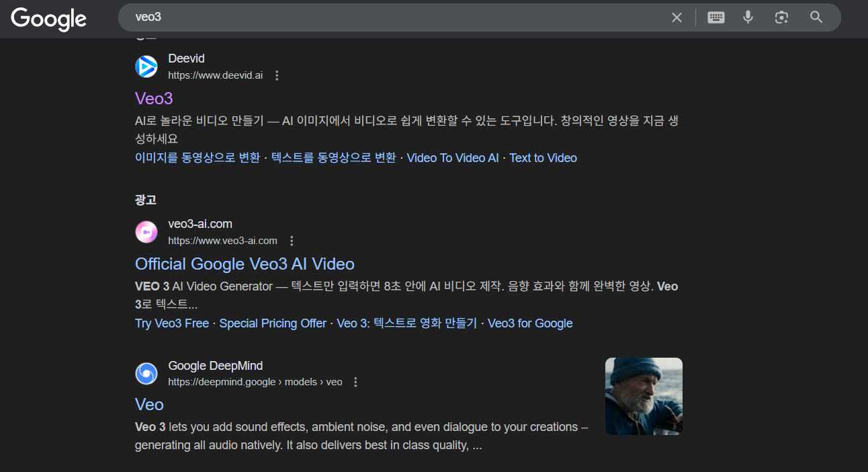Open the Google DeepMind result thumbnail image
The width and height of the screenshot is (868, 472).
pos(644,396)
